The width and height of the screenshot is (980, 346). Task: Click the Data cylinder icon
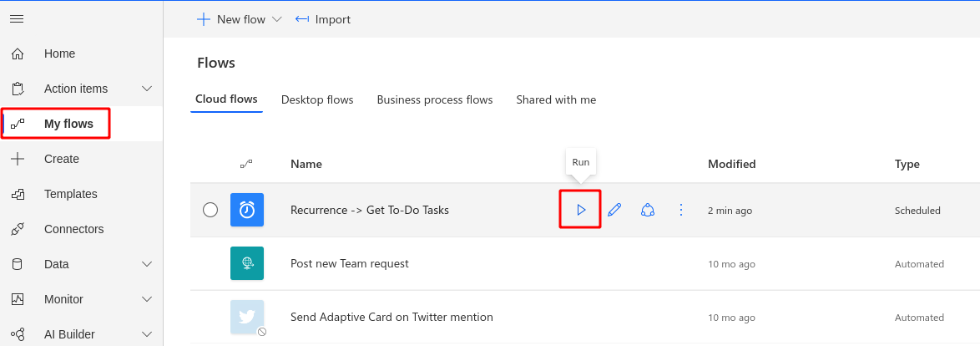18,264
